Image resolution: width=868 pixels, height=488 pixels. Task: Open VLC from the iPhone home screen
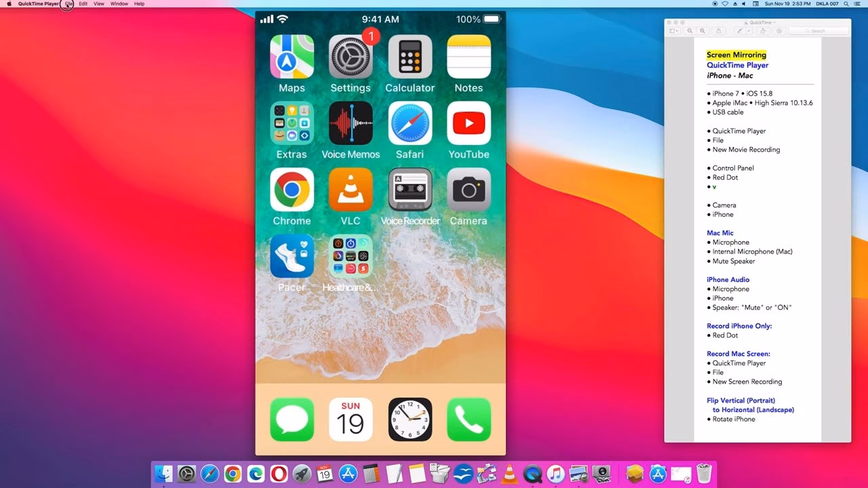click(351, 190)
